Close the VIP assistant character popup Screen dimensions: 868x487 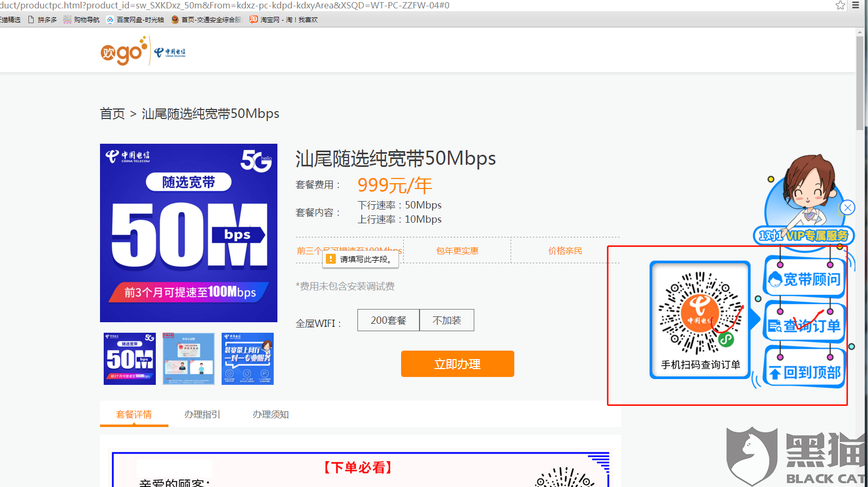[847, 207]
